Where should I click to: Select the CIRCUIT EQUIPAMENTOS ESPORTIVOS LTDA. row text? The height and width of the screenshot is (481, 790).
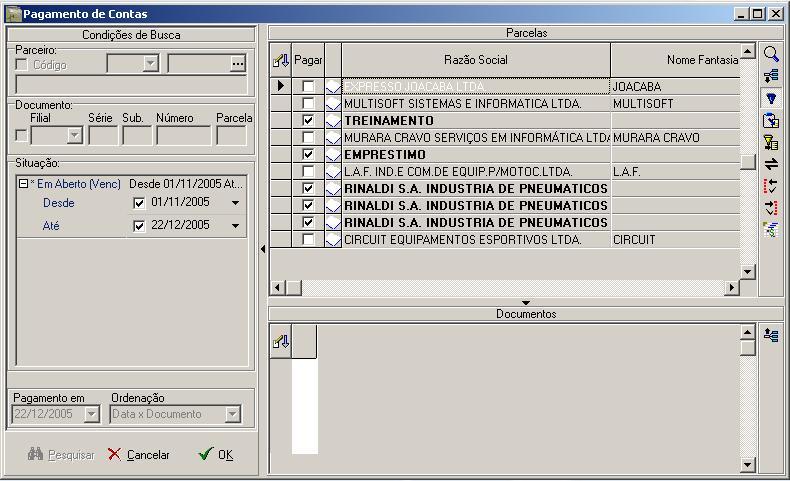click(463, 240)
